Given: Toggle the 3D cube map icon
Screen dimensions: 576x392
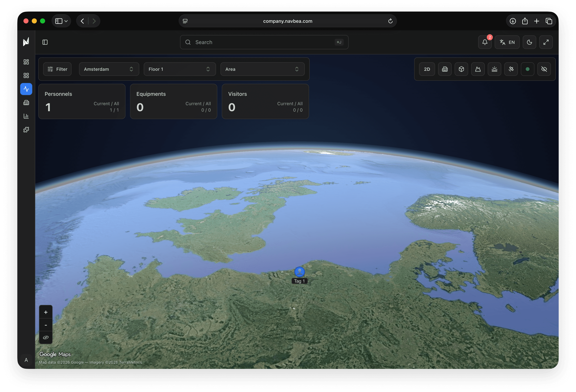Looking at the screenshot, I should tap(461, 69).
